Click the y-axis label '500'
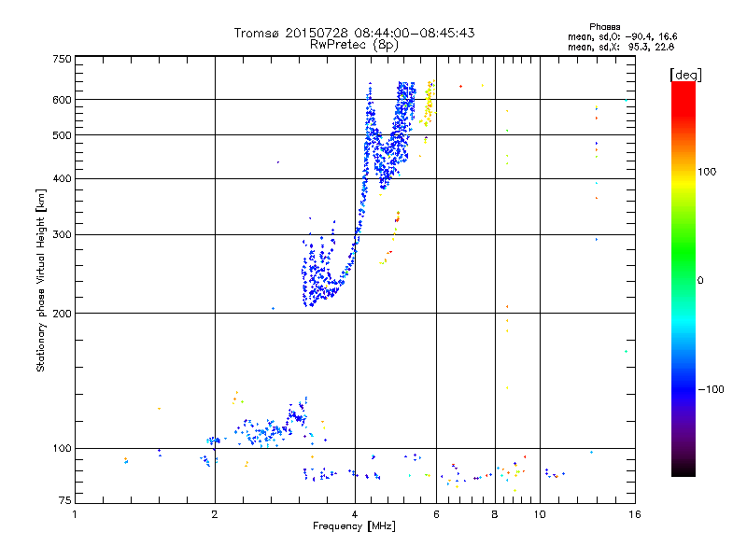 coord(62,135)
